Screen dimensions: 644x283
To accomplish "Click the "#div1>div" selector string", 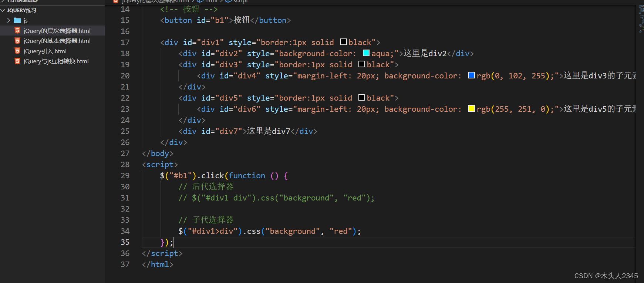I will [215, 231].
